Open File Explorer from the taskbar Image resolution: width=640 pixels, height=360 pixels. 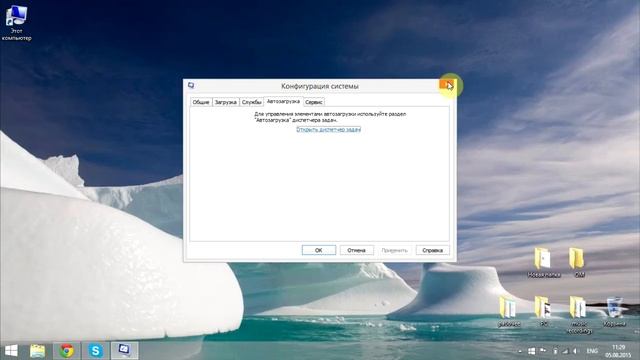[38, 351]
